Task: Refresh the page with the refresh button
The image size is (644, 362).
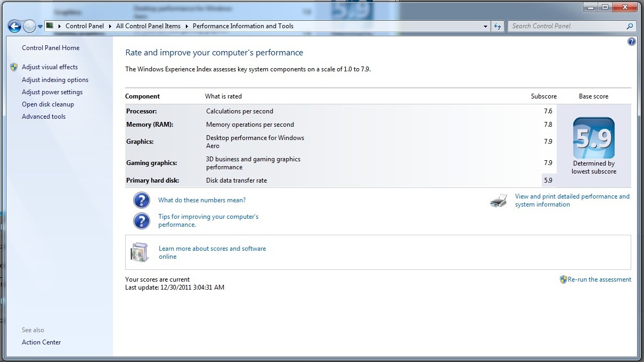Action: tap(498, 26)
